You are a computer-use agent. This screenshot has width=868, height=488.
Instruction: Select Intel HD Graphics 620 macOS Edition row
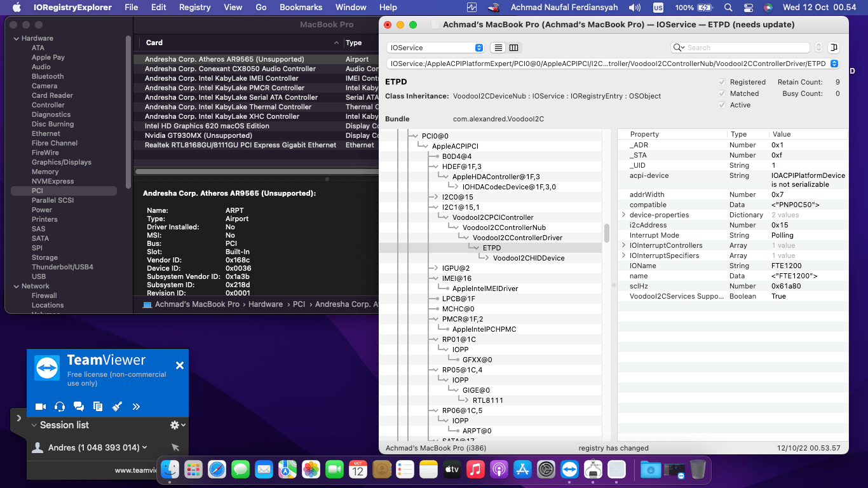pos(256,126)
